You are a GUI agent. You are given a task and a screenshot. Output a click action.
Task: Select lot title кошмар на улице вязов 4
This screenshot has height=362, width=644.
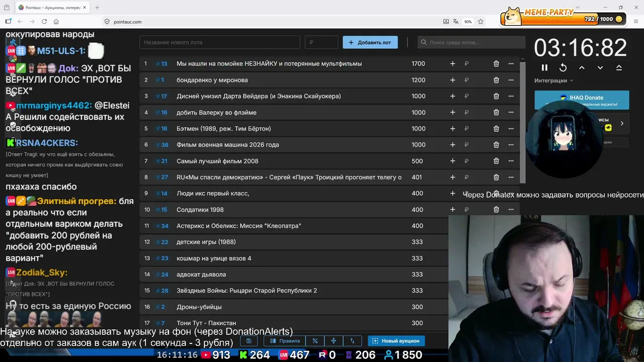(x=214, y=258)
